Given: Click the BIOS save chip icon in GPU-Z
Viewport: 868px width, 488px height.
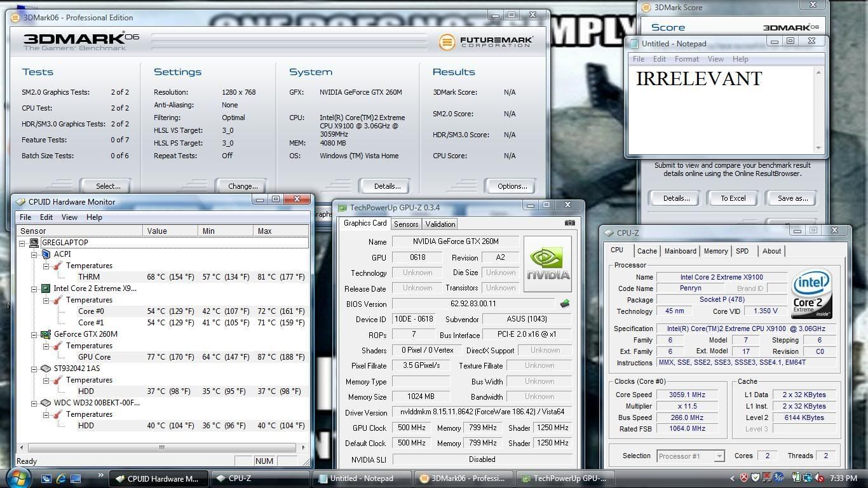Looking at the screenshot, I should coord(564,304).
